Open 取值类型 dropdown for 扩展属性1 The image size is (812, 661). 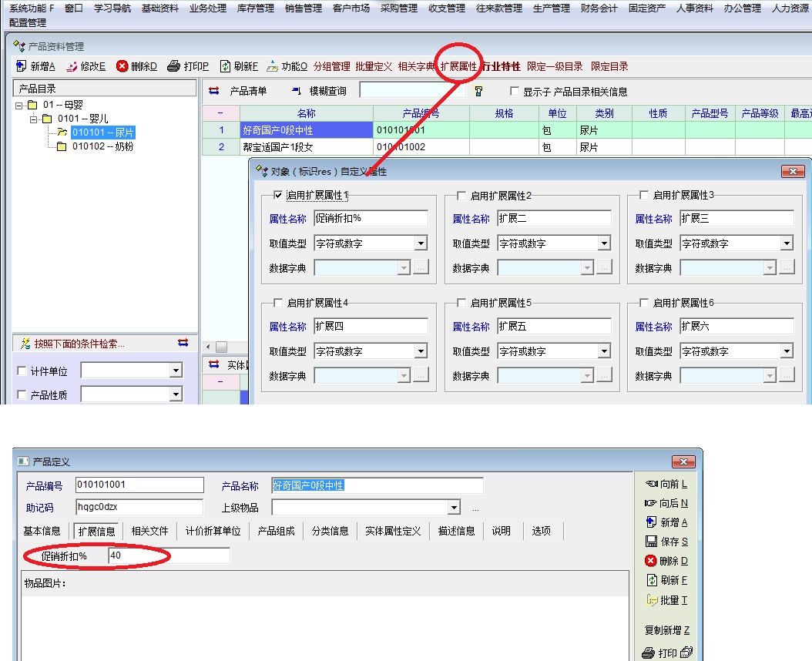pos(421,244)
